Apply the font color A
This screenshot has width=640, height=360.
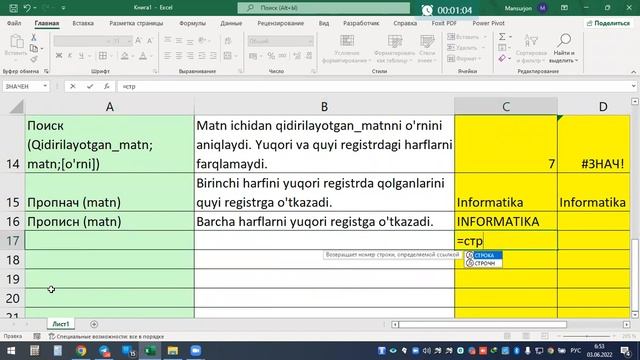[x=143, y=56]
